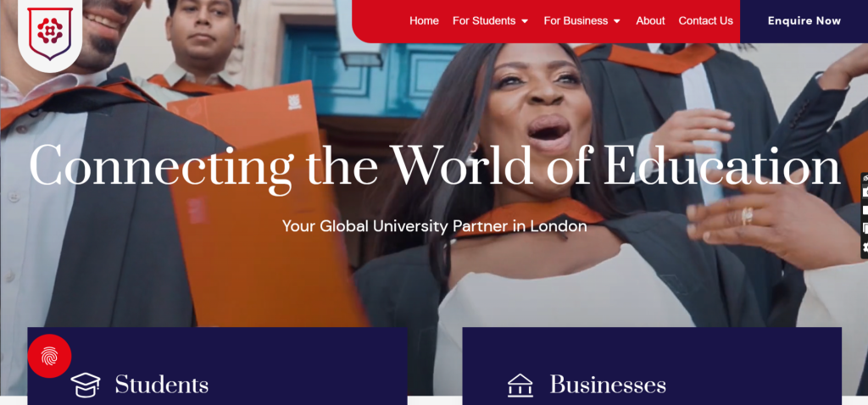Navigate to Contact Us

706,21
